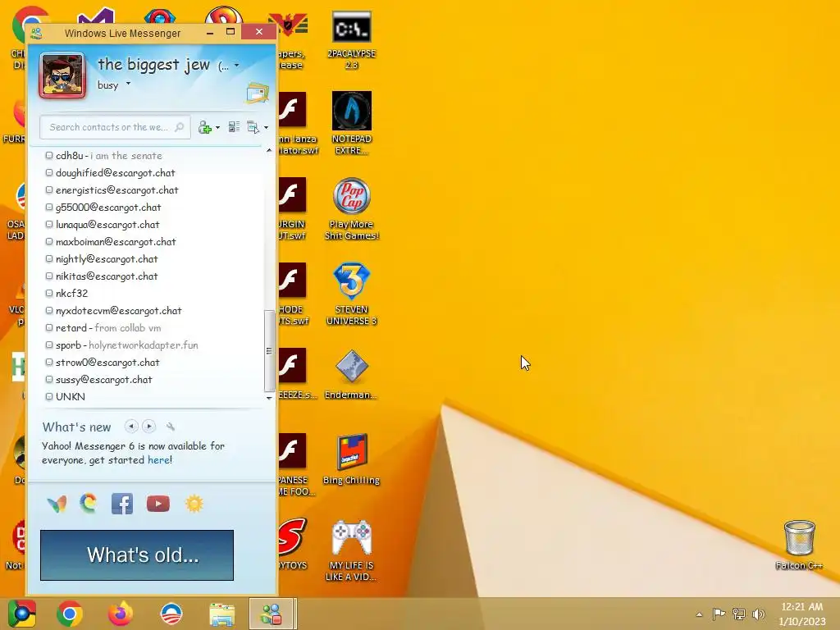Click the search contacts input field
This screenshot has width=840, height=630.
click(115, 127)
